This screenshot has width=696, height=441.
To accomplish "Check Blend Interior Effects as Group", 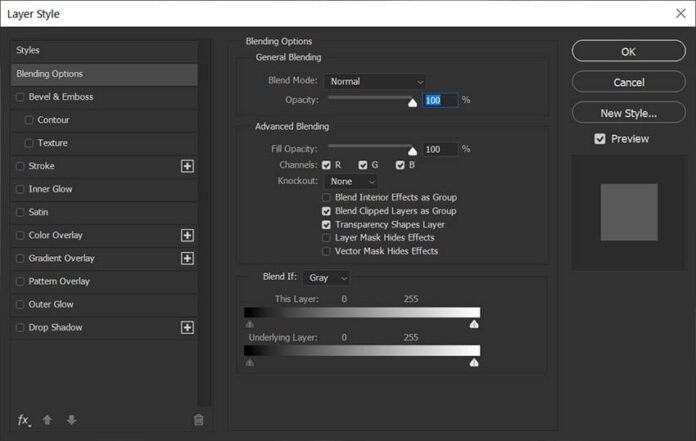I will point(326,197).
